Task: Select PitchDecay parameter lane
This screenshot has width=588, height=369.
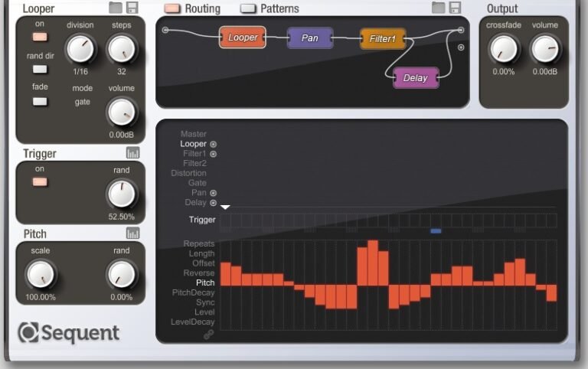Action: tap(193, 292)
